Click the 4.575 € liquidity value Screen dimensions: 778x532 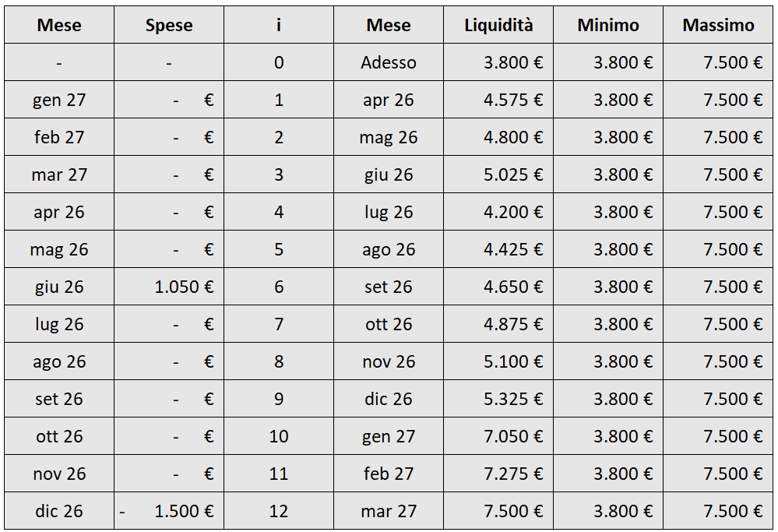tap(512, 100)
